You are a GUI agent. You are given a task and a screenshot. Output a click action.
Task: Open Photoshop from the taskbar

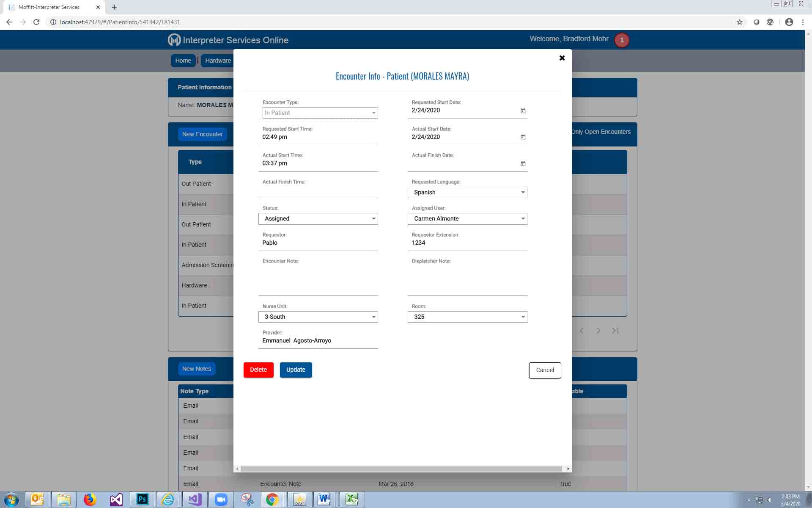[142, 500]
